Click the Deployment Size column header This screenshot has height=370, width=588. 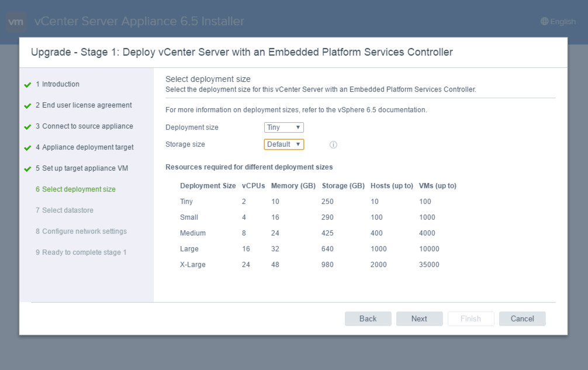click(x=207, y=185)
